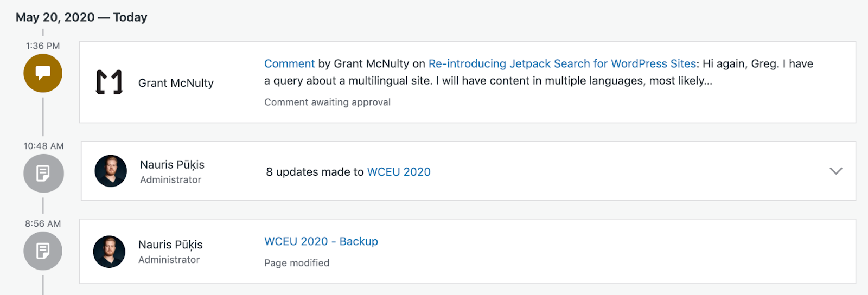
Task: Click the gray page icon at 10:48 AM
Action: click(43, 174)
